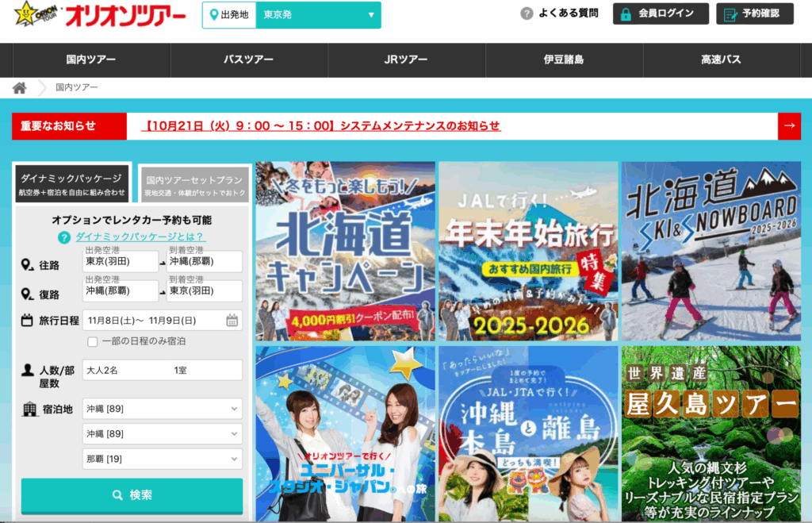
Task: Click the question mark FAQ icon
Action: click(x=527, y=13)
